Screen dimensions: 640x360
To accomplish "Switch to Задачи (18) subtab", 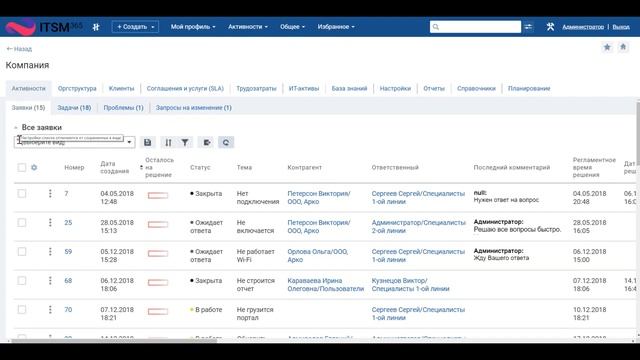I will tap(74, 108).
